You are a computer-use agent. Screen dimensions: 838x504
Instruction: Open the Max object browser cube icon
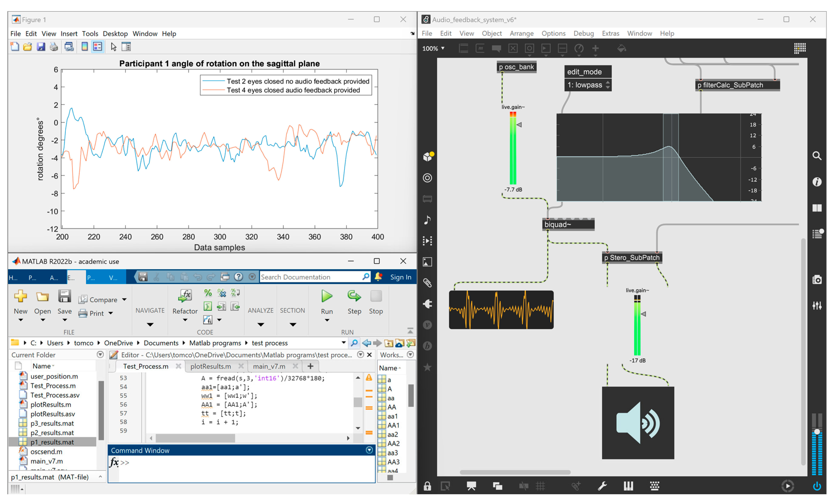coord(427,157)
